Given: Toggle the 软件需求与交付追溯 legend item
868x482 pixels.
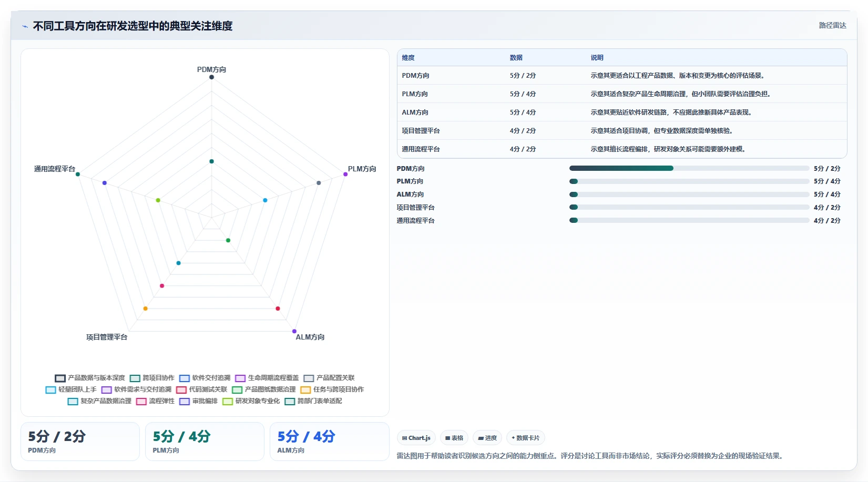Looking at the screenshot, I should click(136, 389).
